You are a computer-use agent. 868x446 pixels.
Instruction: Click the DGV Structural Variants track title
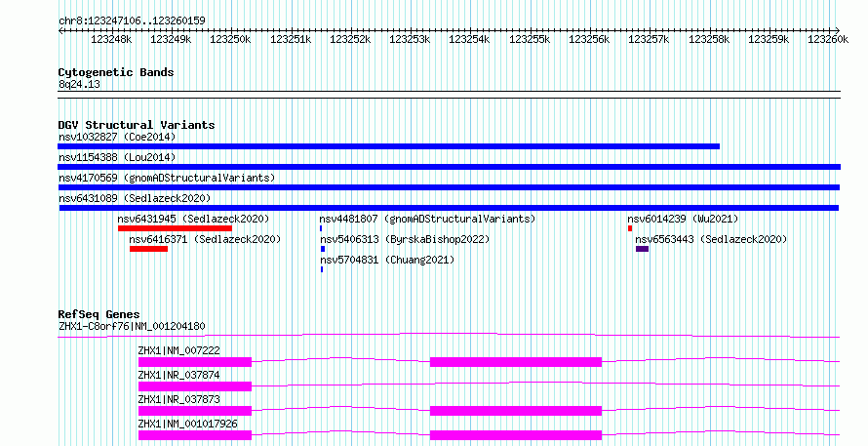click(137, 125)
